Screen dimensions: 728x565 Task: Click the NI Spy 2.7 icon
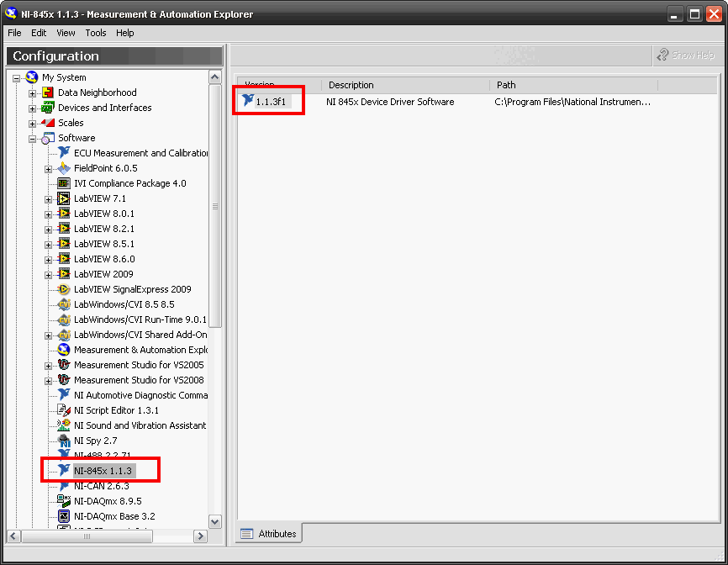point(64,441)
